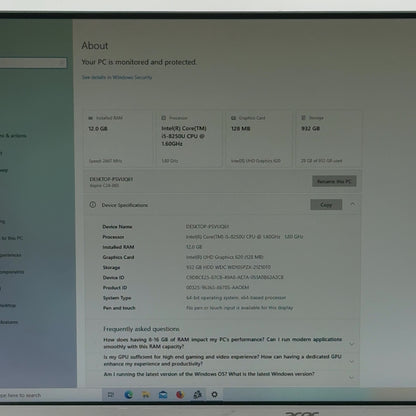
Task: Copy the device specifications
Action: pos(326,205)
